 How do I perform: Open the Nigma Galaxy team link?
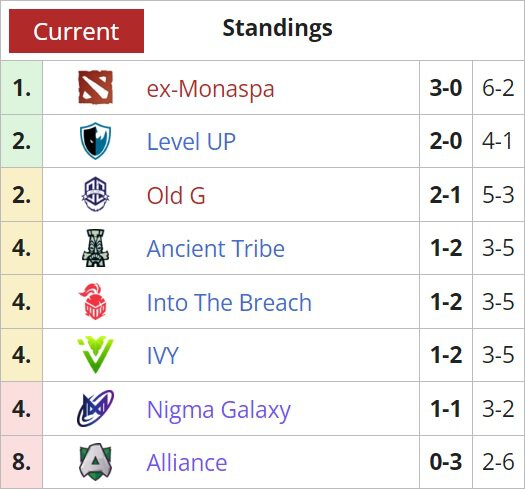point(219,410)
